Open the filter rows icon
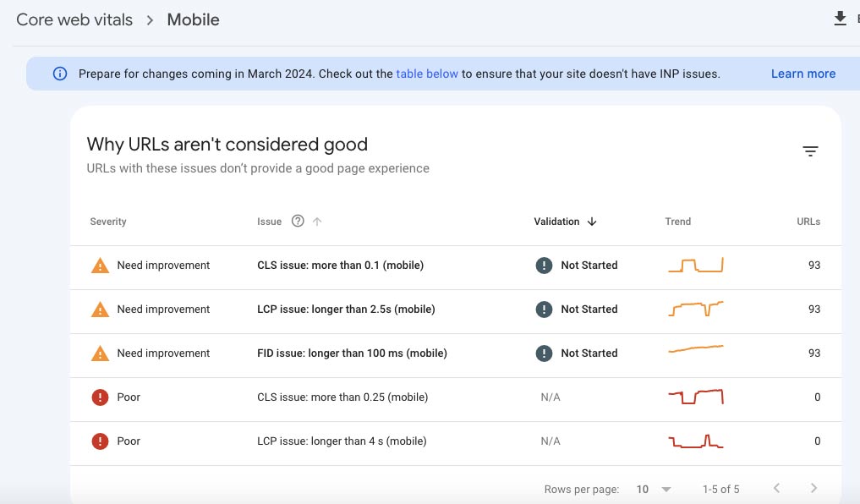This screenshot has width=860, height=504. coord(810,151)
